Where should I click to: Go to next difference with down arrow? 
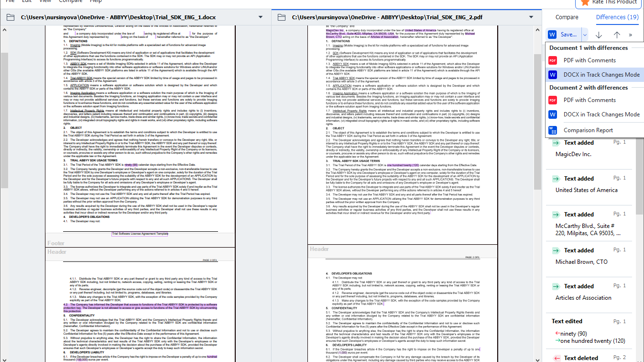click(599, 35)
